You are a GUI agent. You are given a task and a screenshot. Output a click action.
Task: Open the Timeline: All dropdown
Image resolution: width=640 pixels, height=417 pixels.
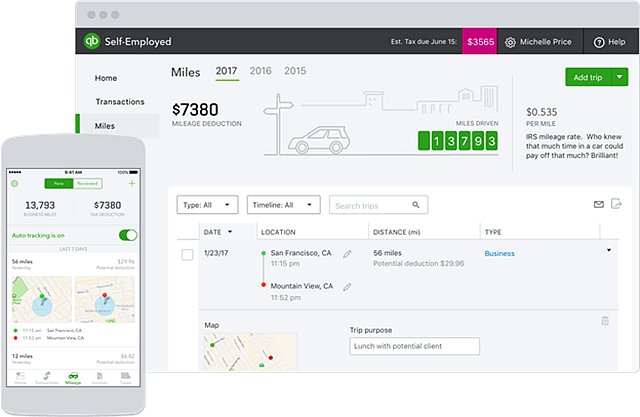(284, 205)
